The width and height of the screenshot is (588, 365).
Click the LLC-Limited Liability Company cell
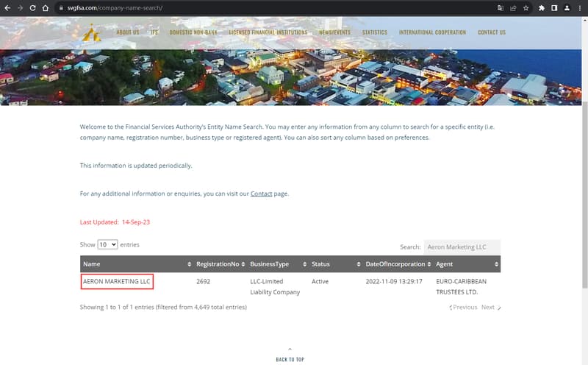click(x=275, y=286)
